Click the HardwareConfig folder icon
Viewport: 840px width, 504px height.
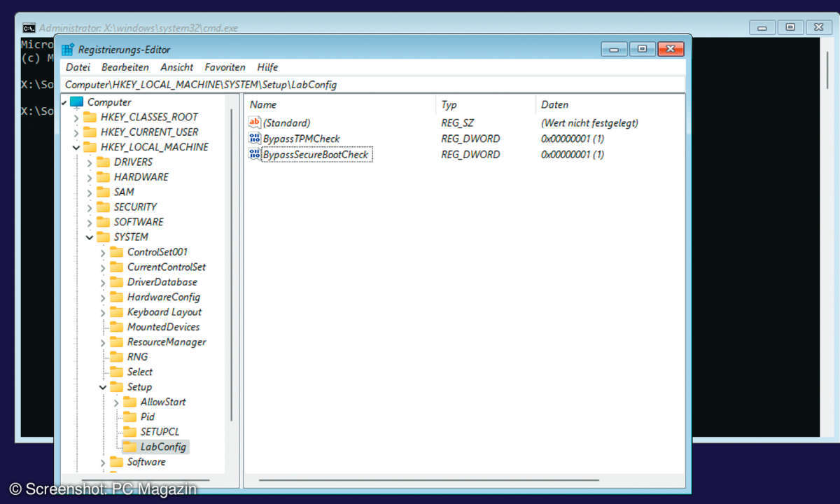click(x=116, y=297)
